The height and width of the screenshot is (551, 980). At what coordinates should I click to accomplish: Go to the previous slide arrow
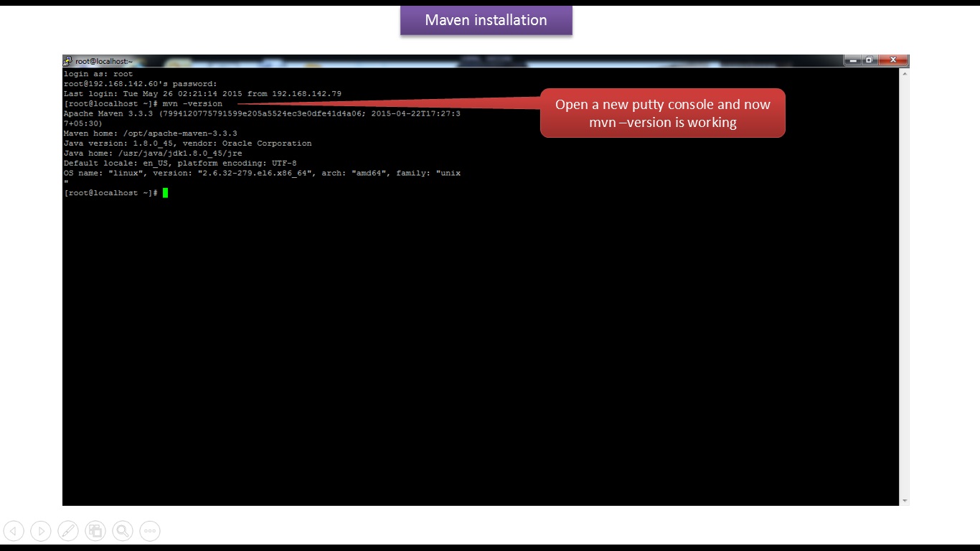(14, 531)
